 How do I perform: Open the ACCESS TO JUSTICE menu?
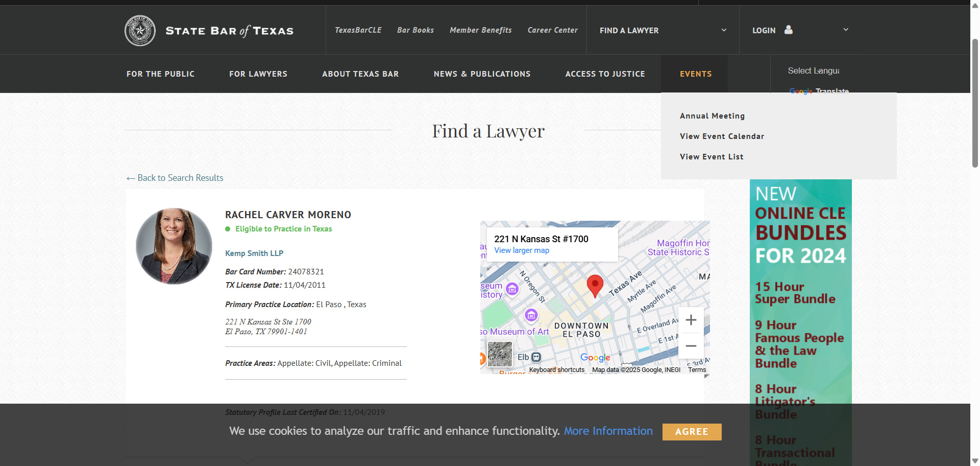click(605, 74)
